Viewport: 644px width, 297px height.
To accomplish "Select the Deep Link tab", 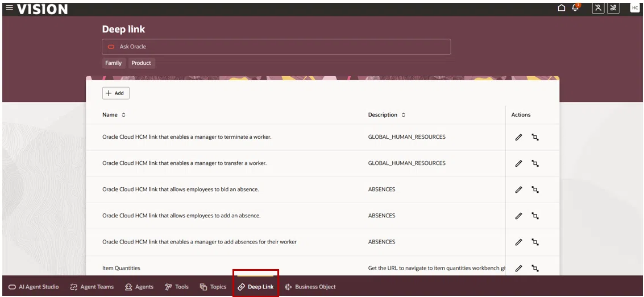I will 256,287.
